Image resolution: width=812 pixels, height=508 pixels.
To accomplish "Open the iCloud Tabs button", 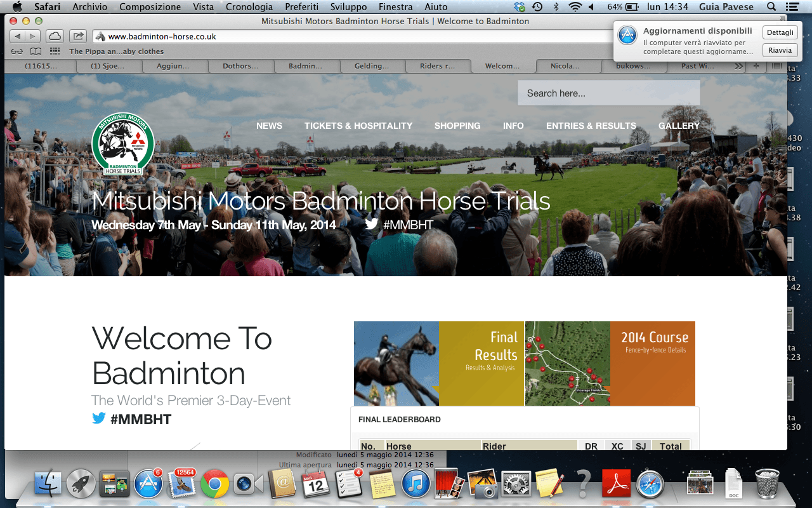I will coord(55,36).
